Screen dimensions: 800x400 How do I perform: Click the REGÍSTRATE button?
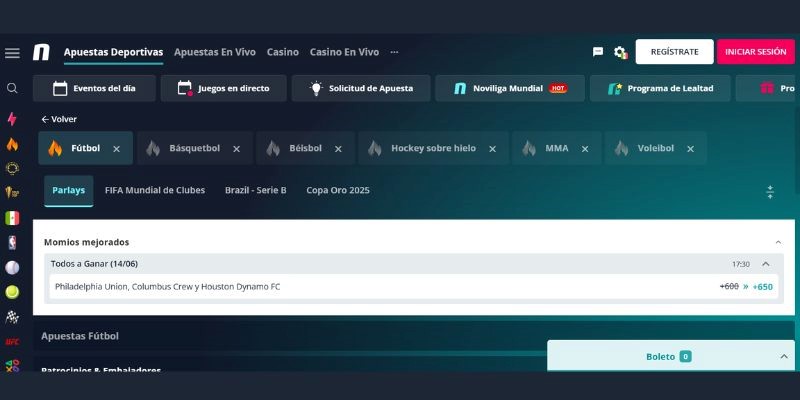click(x=674, y=52)
